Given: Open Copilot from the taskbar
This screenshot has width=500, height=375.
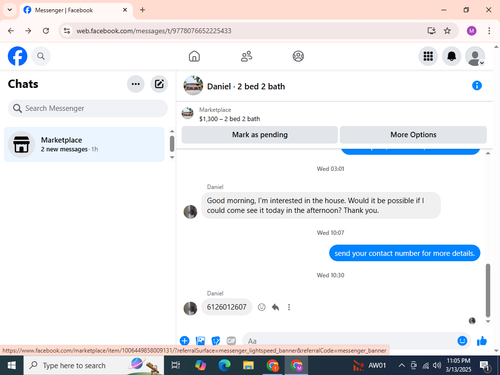Looking at the screenshot, I should 200,365.
